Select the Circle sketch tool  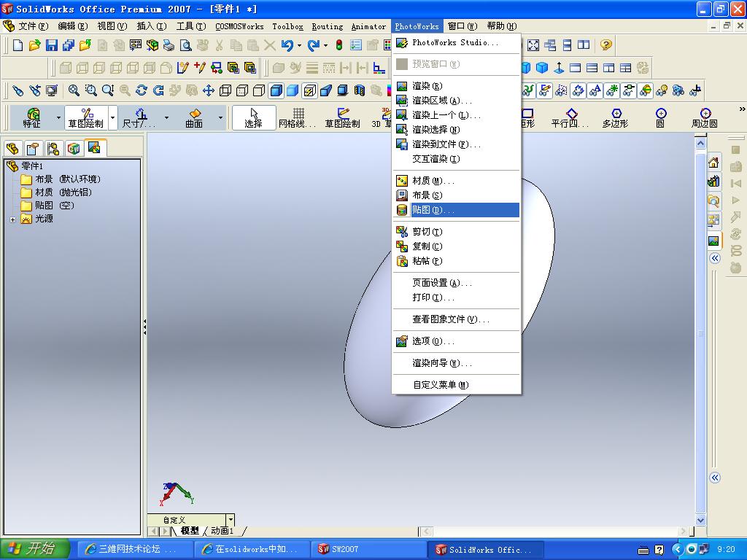pyautogui.click(x=660, y=117)
